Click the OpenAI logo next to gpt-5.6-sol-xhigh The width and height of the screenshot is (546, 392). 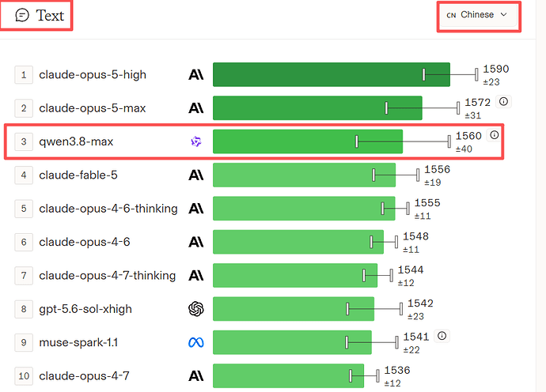pyautogui.click(x=196, y=309)
